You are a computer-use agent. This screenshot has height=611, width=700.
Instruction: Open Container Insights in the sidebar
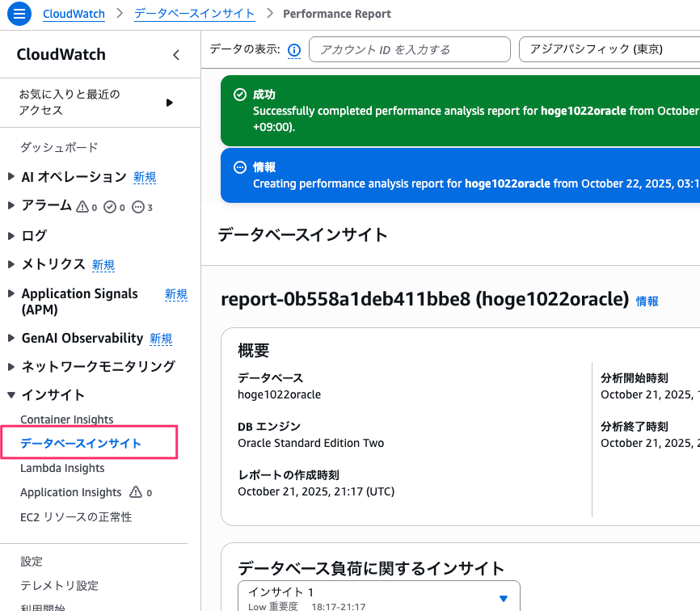tap(67, 419)
